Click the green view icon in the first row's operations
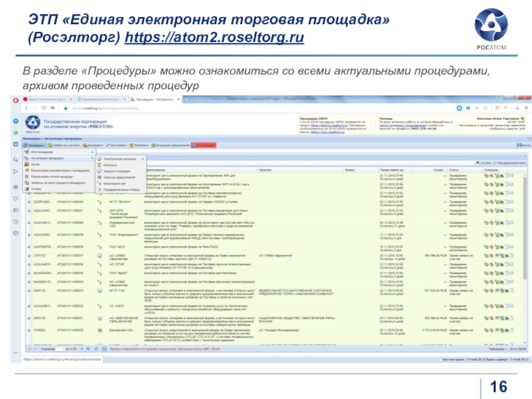 486,176
